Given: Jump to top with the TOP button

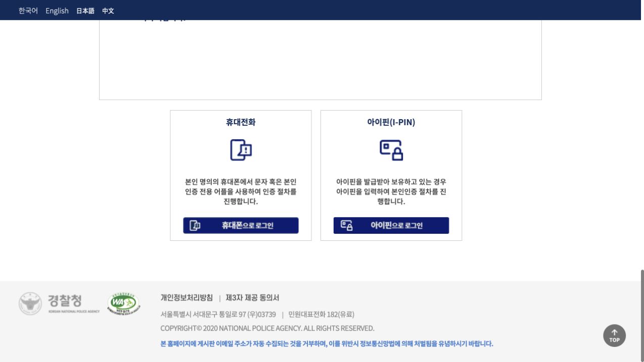Looking at the screenshot, I should click(614, 335).
